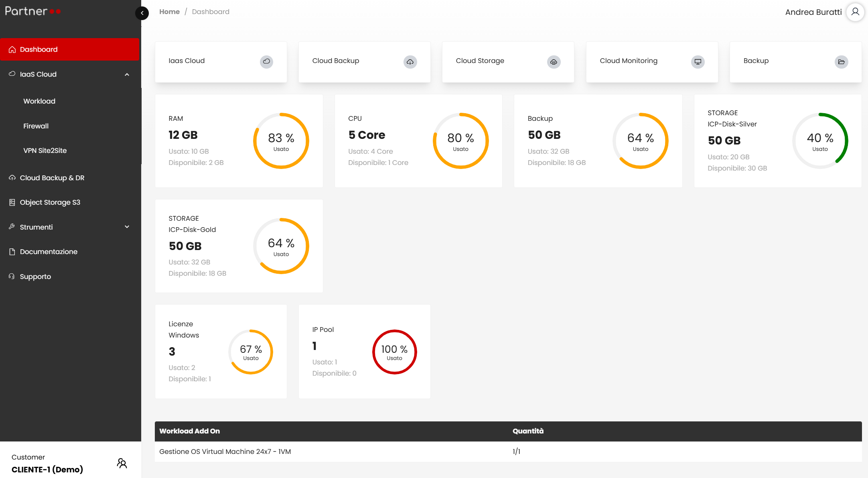The width and height of the screenshot is (868, 478).
Task: Go to Home breadcrumb link
Action: 169,12
